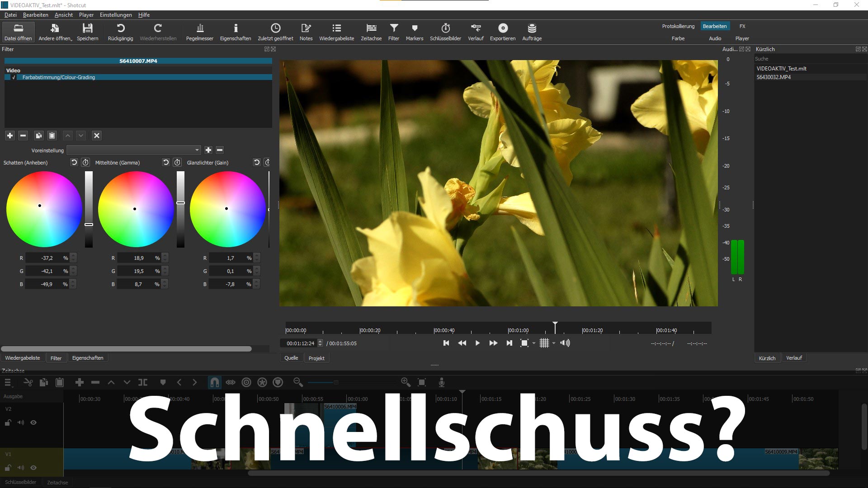Reset Schatten (Anheben) shadow color wheel
The width and height of the screenshot is (868, 488).
[74, 162]
